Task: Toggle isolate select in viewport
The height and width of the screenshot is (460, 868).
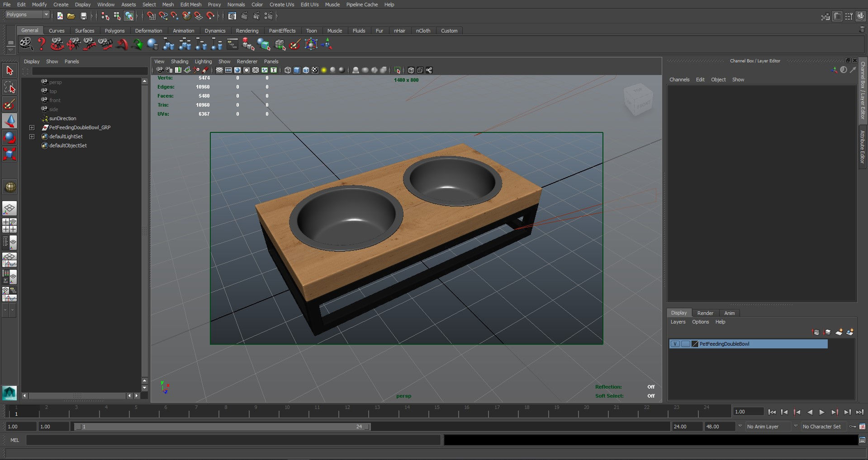Action: coord(398,70)
